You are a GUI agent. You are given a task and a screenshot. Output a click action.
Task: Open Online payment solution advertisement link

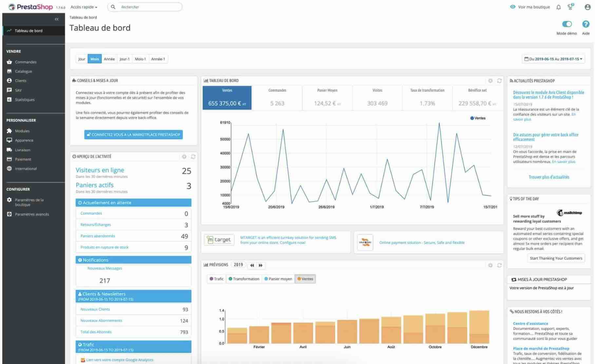[422, 243]
